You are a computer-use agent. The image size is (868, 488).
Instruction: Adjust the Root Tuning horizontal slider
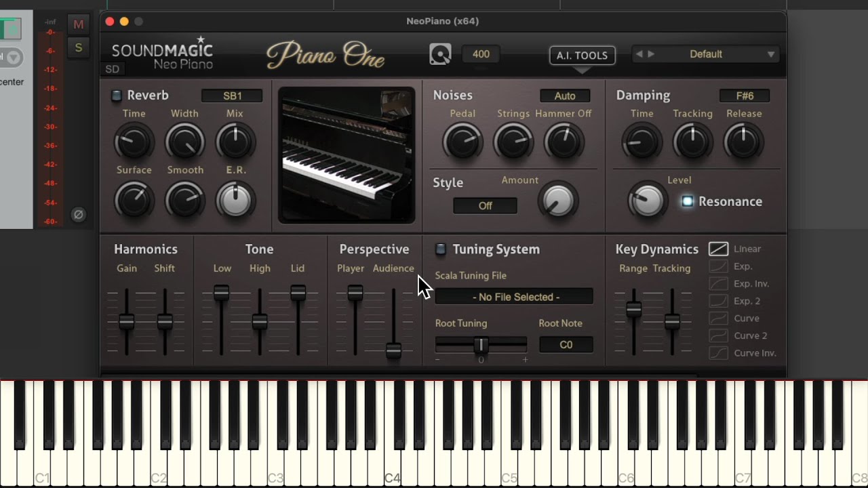[481, 345]
